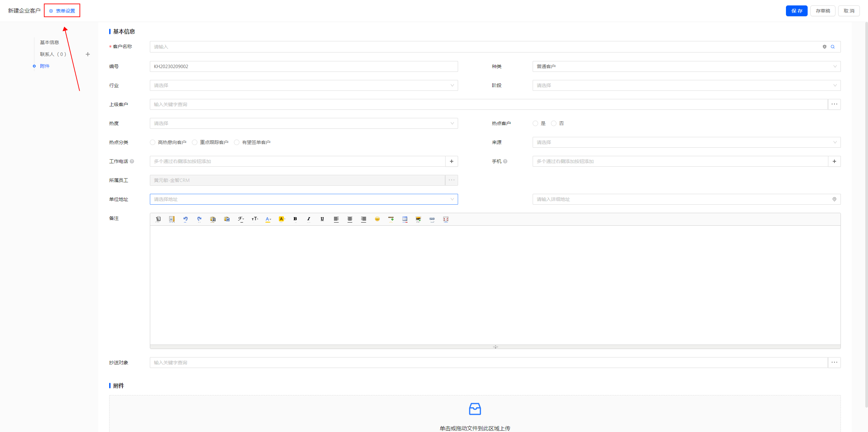The image size is (868, 432).
Task: Click the 请输入详细地址 input field
Action: (x=687, y=199)
